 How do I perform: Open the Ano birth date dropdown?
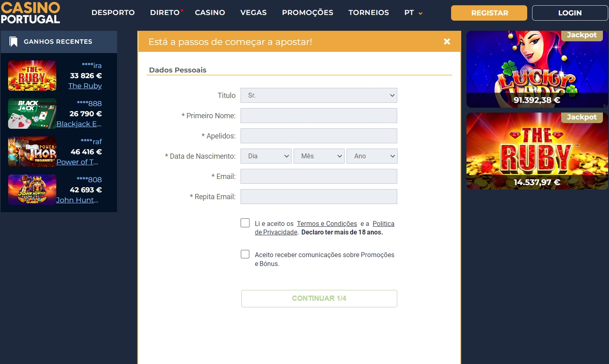coord(372,156)
